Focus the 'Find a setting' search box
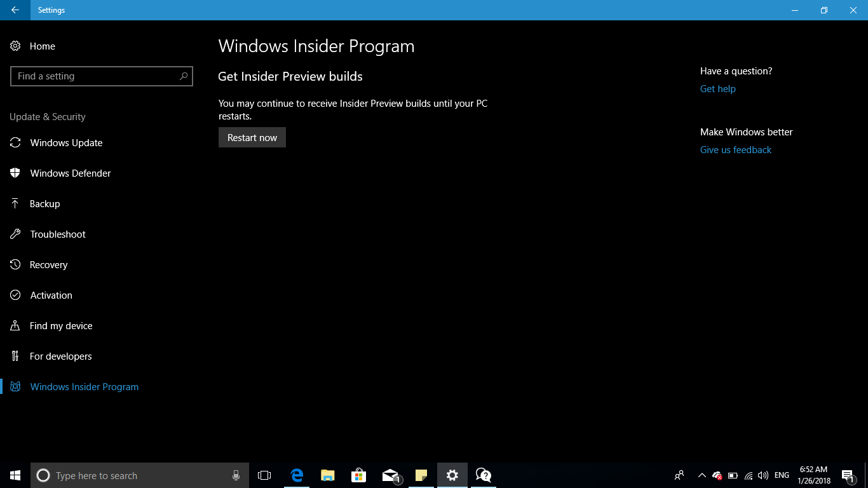 (102, 76)
